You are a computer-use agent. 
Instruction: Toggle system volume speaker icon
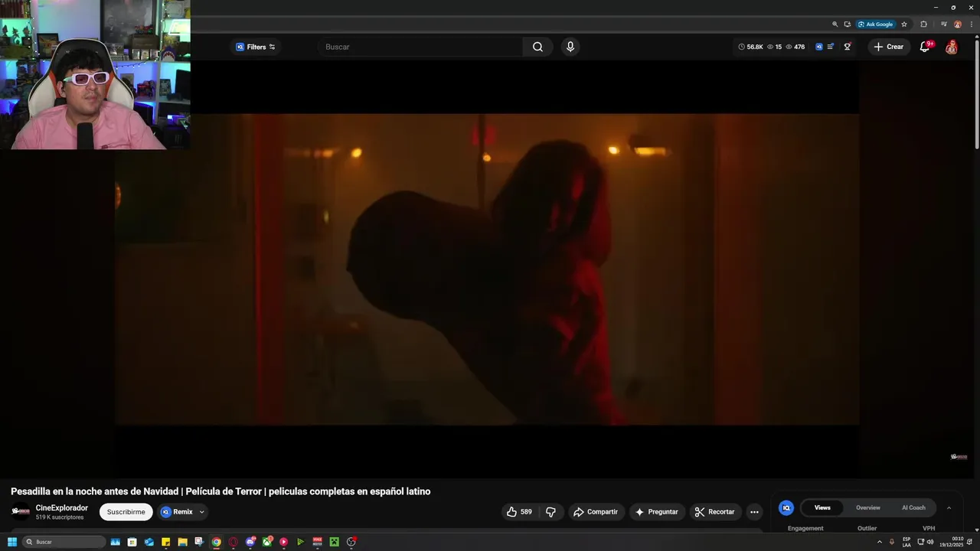pyautogui.click(x=930, y=542)
